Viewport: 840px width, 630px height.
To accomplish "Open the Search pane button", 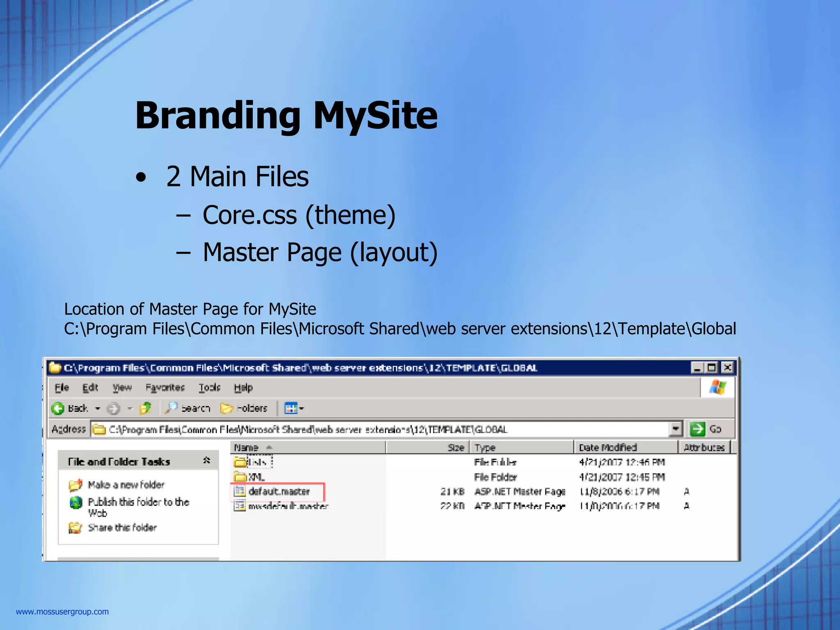I will pyautogui.click(x=187, y=408).
